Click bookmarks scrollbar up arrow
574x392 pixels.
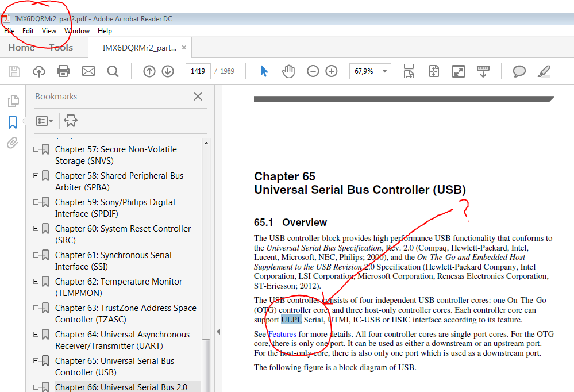tap(206, 143)
